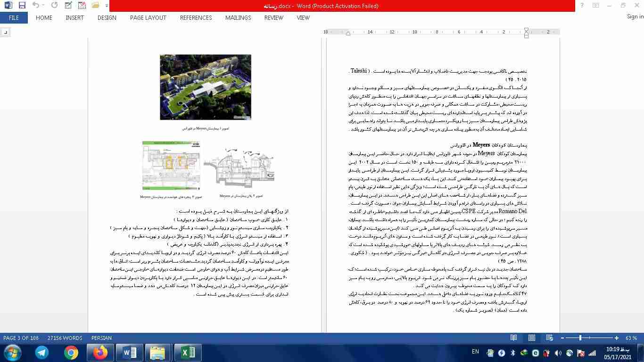
Task: Click the Bluetooth tray icon
Action: coord(512,353)
